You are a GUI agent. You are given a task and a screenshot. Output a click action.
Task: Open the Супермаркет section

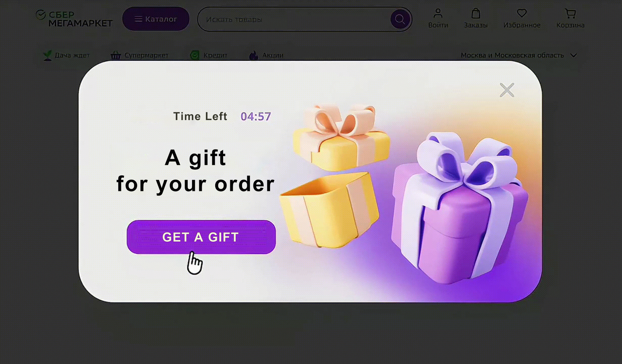[x=139, y=55]
